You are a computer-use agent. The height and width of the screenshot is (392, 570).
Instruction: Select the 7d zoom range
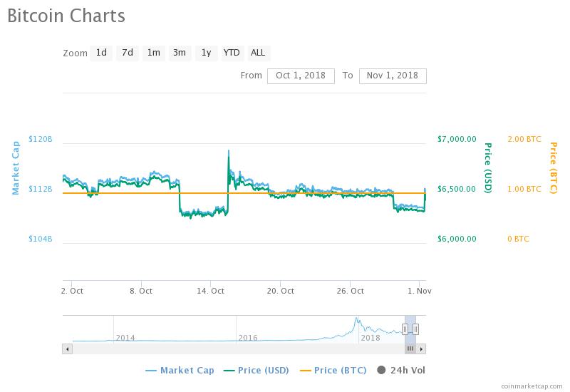coord(127,53)
